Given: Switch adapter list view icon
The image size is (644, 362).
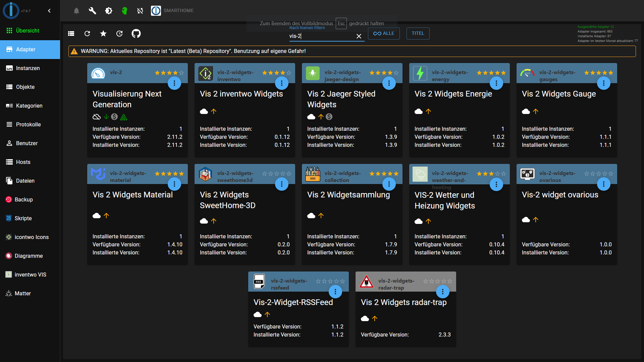Looking at the screenshot, I should pos(71,34).
